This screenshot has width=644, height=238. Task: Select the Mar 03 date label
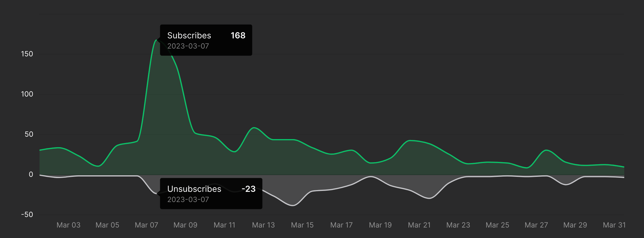click(x=69, y=225)
